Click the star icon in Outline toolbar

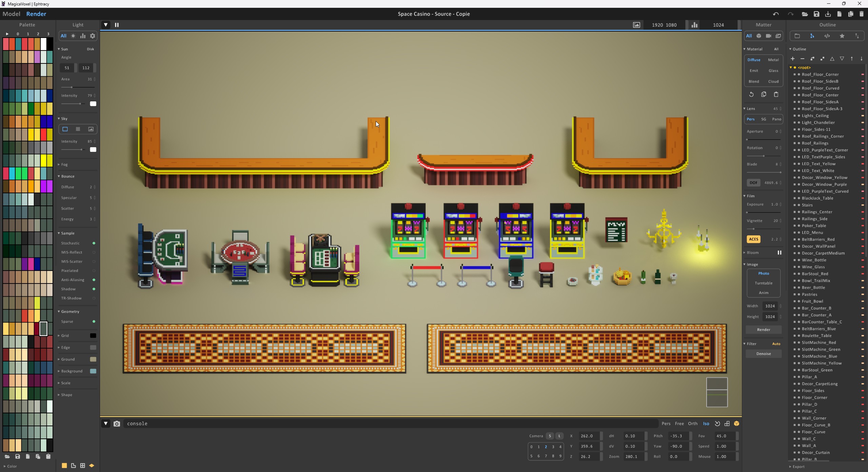[x=842, y=36]
